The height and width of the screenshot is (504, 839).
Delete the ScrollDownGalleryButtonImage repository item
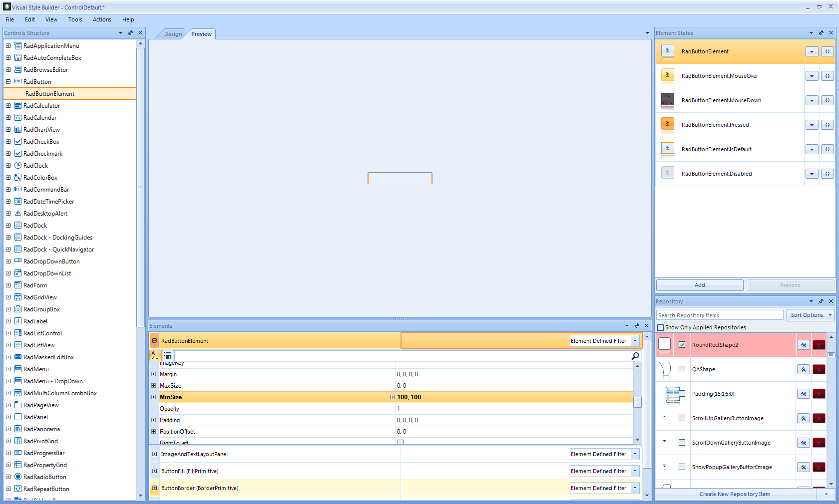click(x=819, y=443)
